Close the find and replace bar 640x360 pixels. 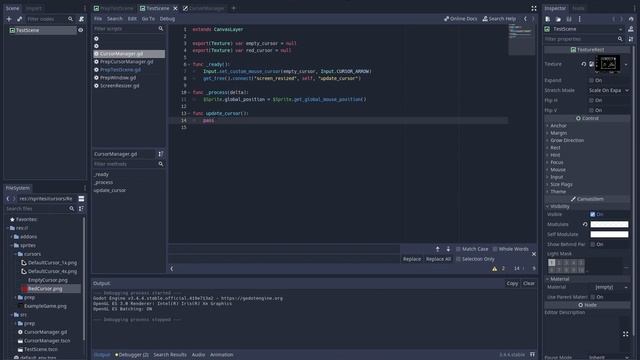coord(533,254)
